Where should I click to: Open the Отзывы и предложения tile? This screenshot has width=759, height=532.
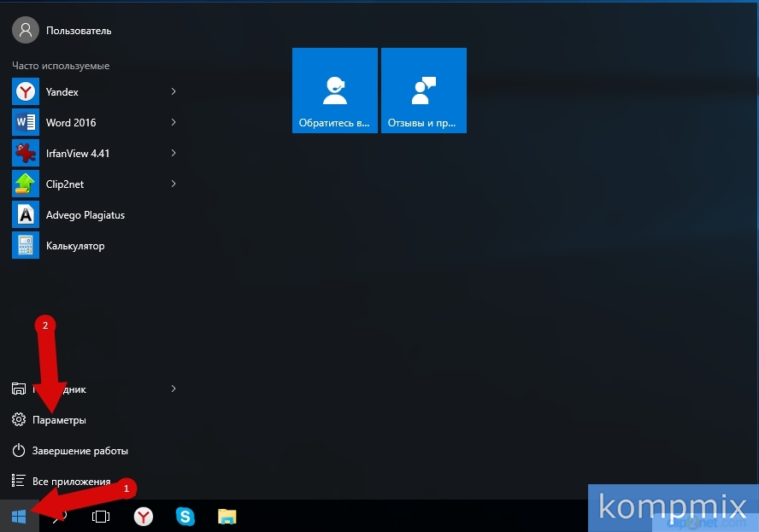pyautogui.click(x=424, y=91)
